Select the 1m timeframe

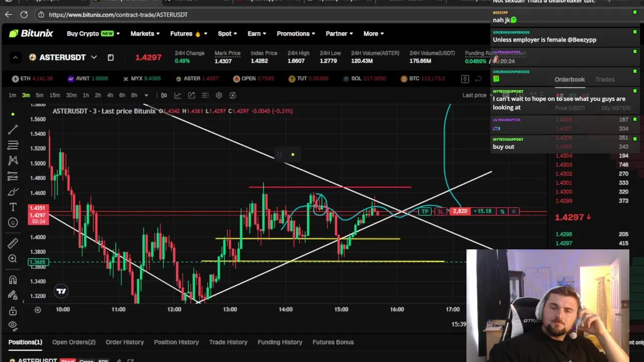[12, 95]
